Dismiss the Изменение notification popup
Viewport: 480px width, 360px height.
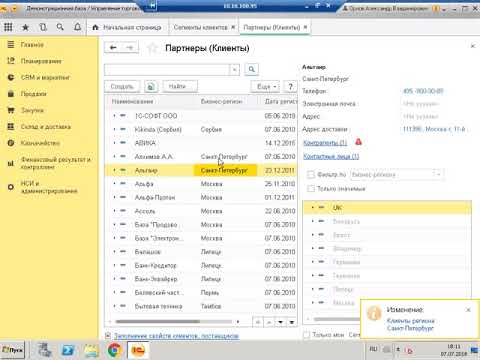pyautogui.click(x=468, y=310)
